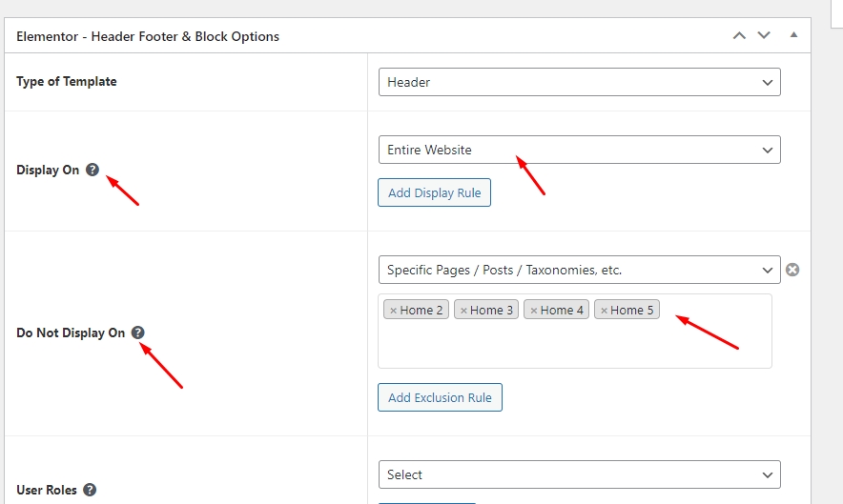
Task: Remove the exclusion rule with the X icon
Action: (x=792, y=270)
